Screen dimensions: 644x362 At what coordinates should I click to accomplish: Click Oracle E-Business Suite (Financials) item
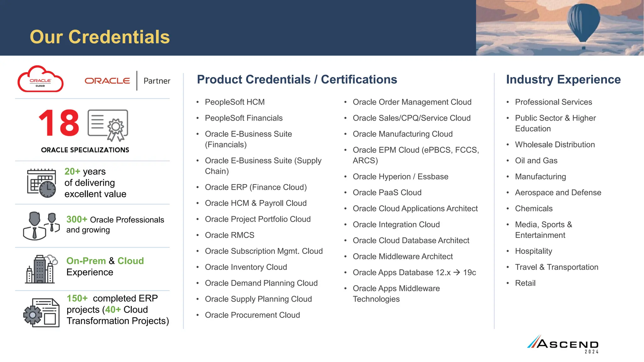click(248, 139)
